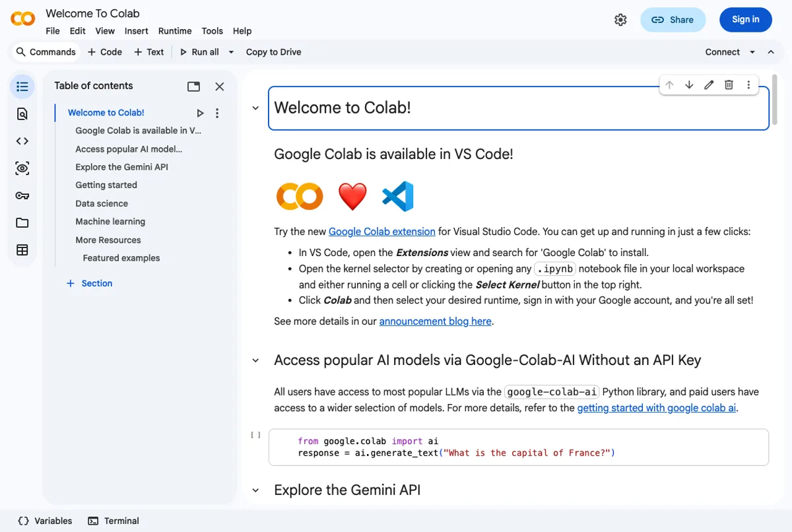792x532 pixels.
Task: Open Connect options dropdown arrow
Action: coord(752,52)
